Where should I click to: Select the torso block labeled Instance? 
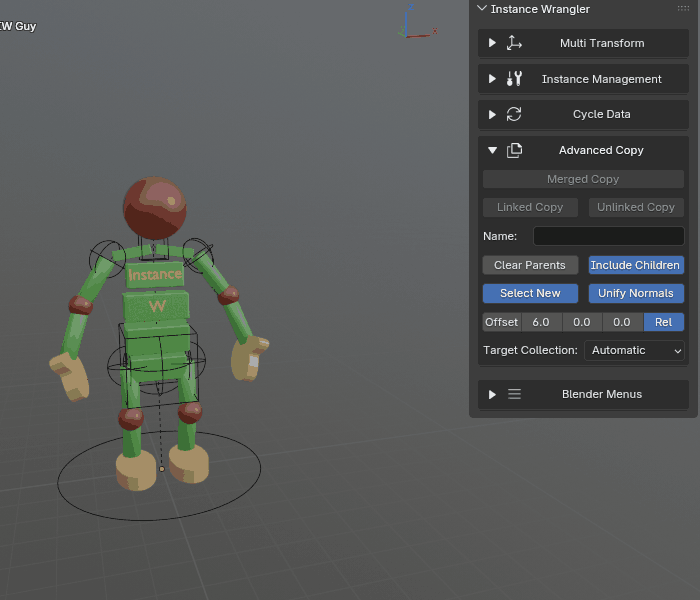(155, 274)
